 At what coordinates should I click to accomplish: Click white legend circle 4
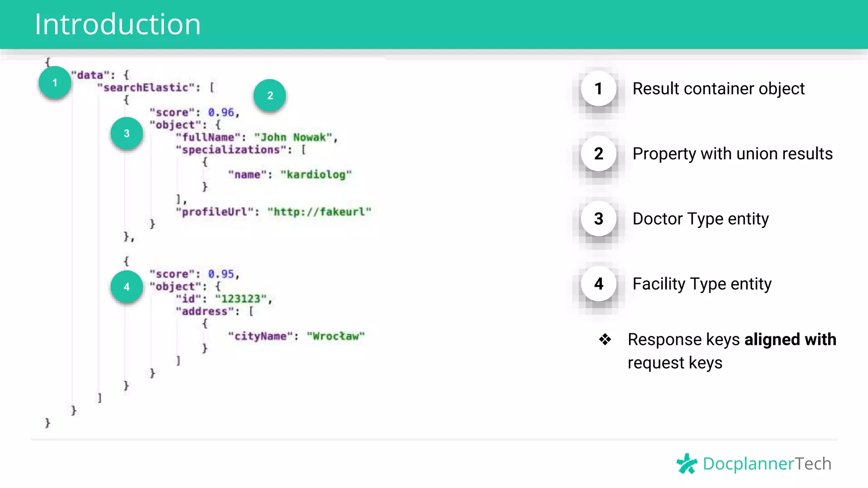[598, 283]
